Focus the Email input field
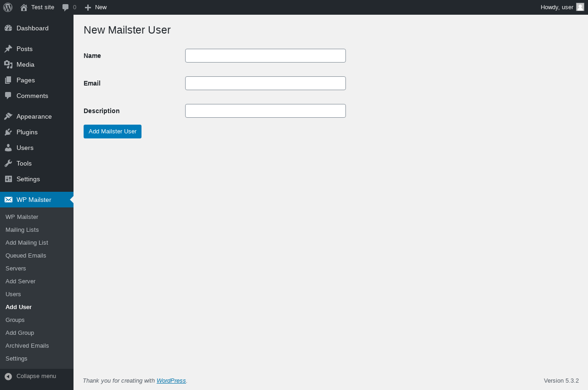 (266, 83)
